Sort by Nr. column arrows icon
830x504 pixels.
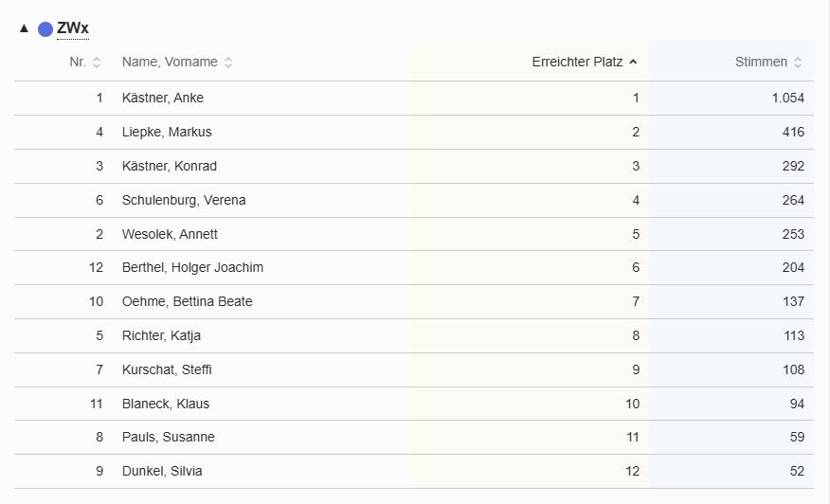[97, 63]
